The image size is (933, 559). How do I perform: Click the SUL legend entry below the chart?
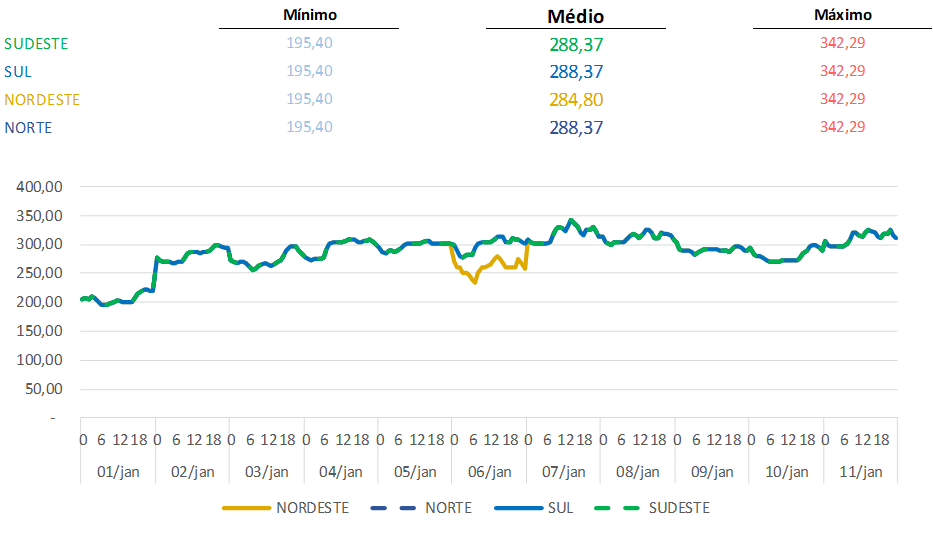click(560, 508)
